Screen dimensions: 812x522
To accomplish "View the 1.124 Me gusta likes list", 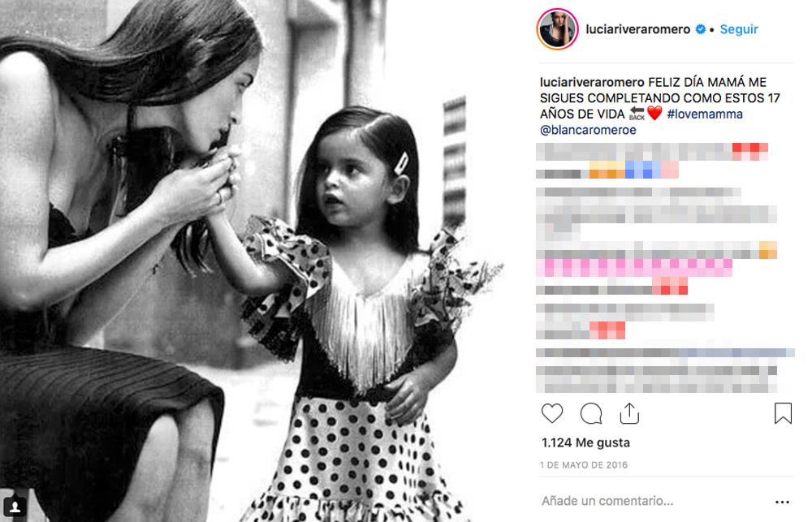I will pos(585,442).
